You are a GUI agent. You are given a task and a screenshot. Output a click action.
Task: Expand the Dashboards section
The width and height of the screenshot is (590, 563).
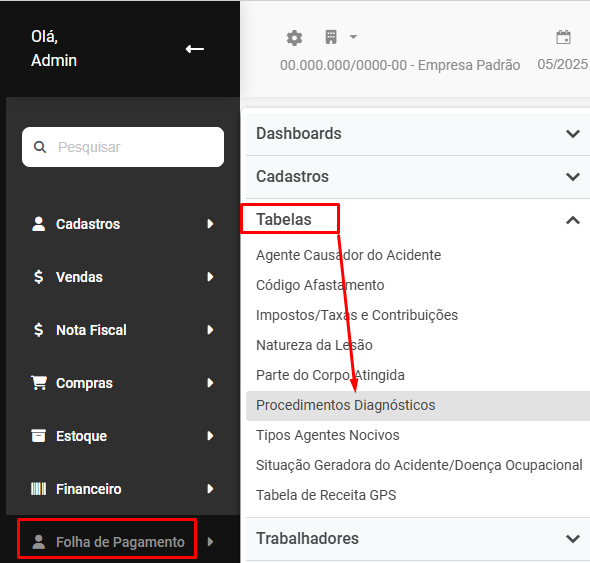click(x=418, y=134)
